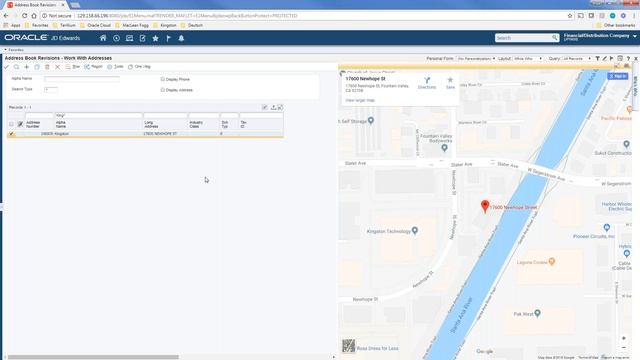Click the Add plus toolbar icon
The width and height of the screenshot is (640, 360).
coord(27,67)
